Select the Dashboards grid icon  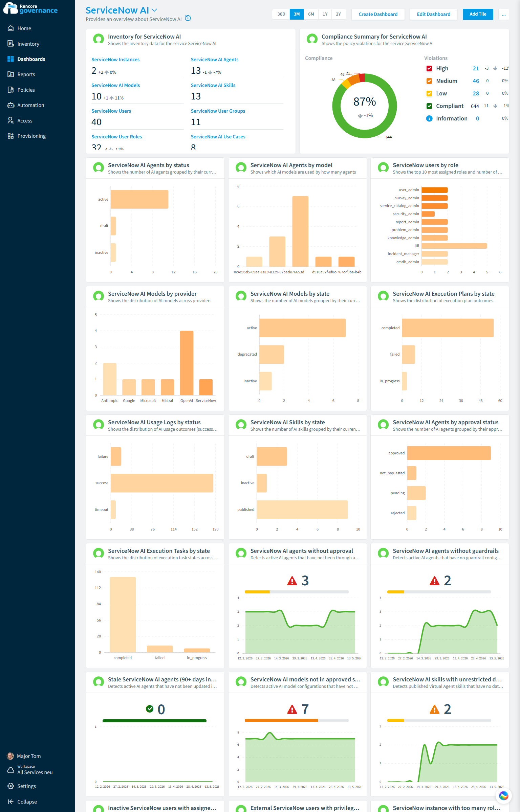tap(10, 59)
